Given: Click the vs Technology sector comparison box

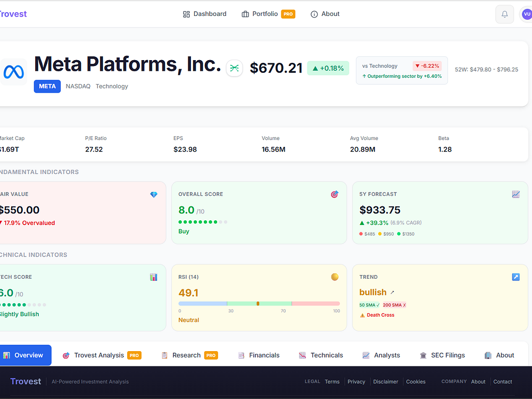Looking at the screenshot, I should coord(402,71).
